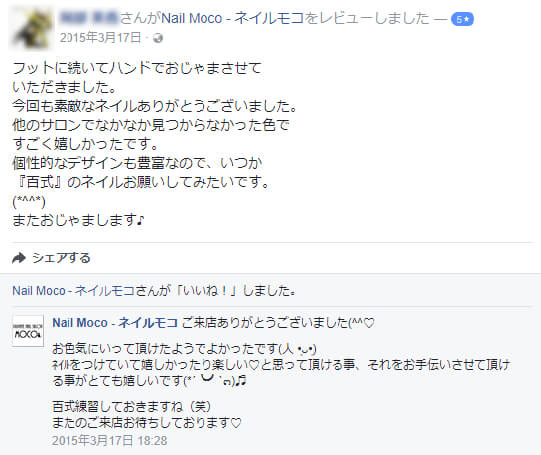Click first review line フットに続いて
This screenshot has height=455, width=541.
coord(137,68)
